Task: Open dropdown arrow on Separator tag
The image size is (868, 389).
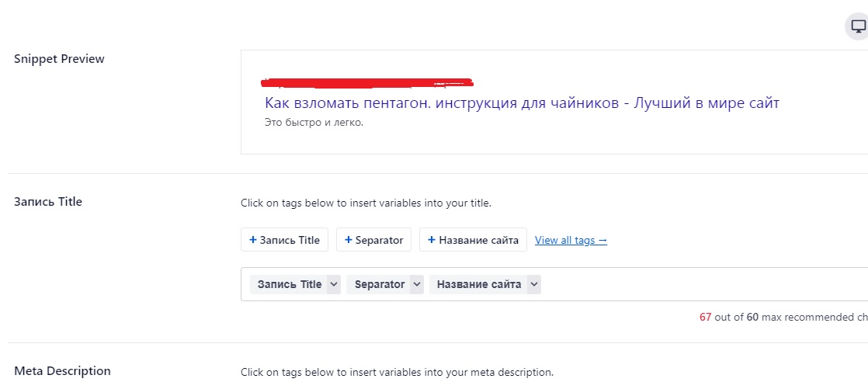Action: coord(418,284)
